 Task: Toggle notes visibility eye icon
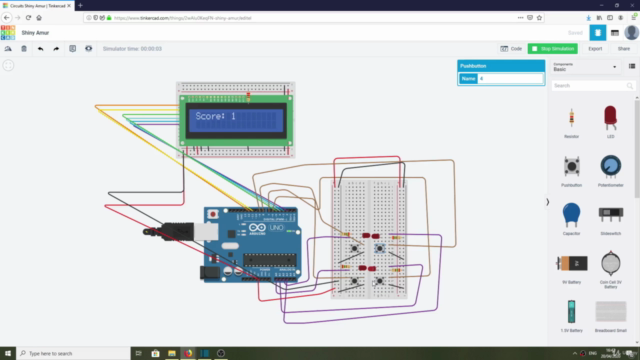pos(89,49)
